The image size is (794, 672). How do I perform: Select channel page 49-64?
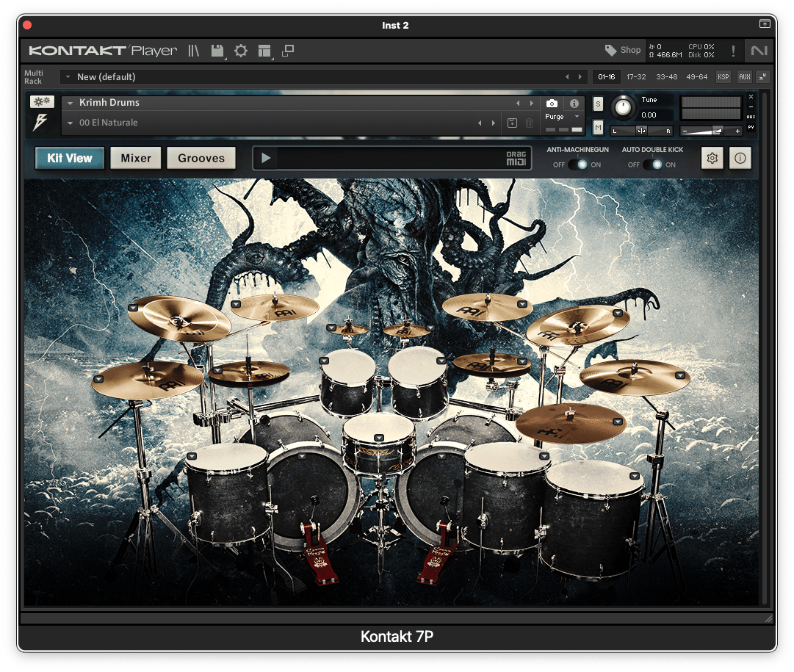point(696,77)
